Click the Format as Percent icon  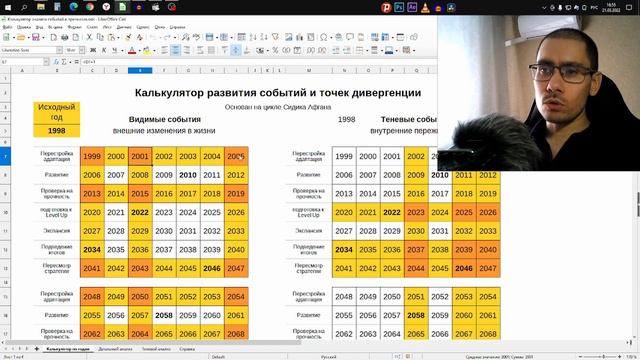coord(275,50)
